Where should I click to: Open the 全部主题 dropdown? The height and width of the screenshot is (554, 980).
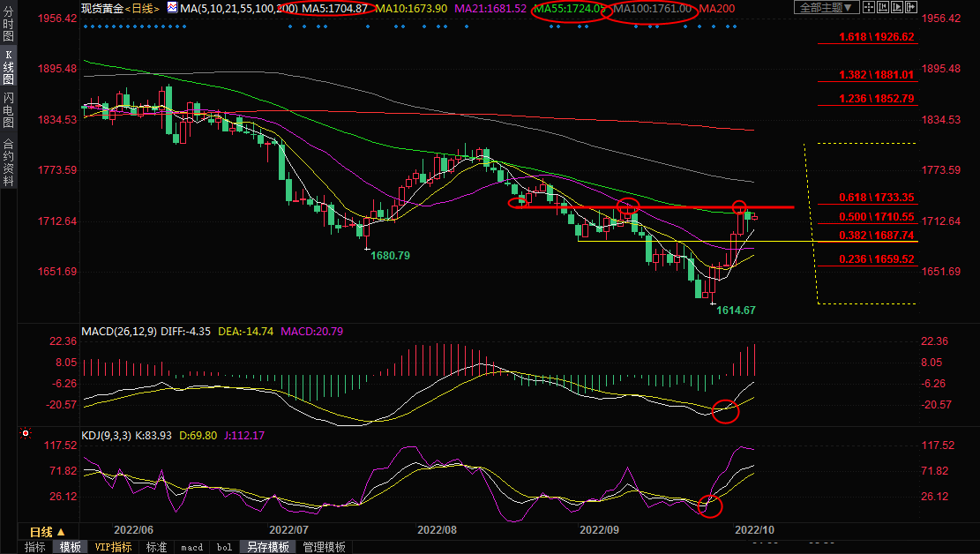[x=826, y=8]
